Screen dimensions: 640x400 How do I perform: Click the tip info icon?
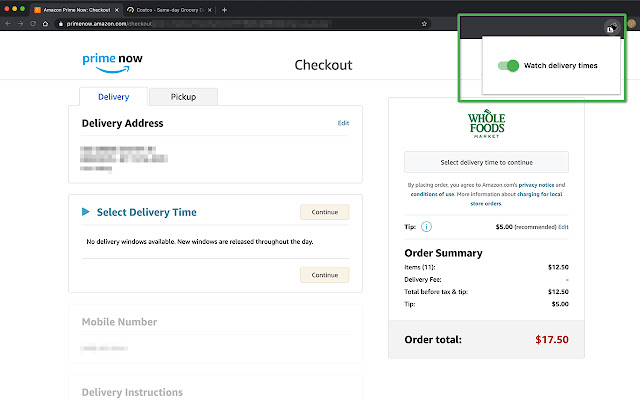coord(426,227)
